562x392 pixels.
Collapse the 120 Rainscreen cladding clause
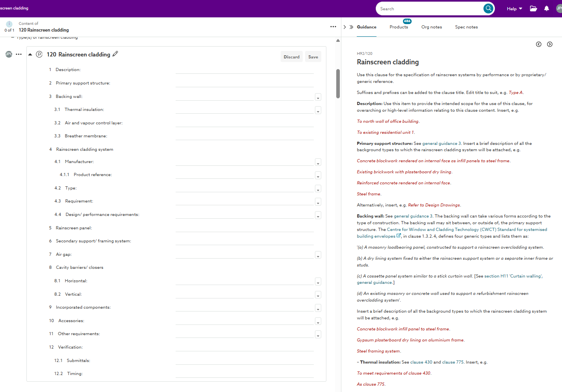[30, 54]
